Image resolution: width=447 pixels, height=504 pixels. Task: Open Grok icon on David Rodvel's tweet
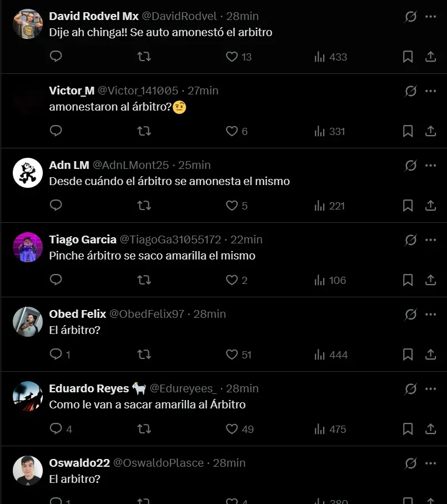410,17
